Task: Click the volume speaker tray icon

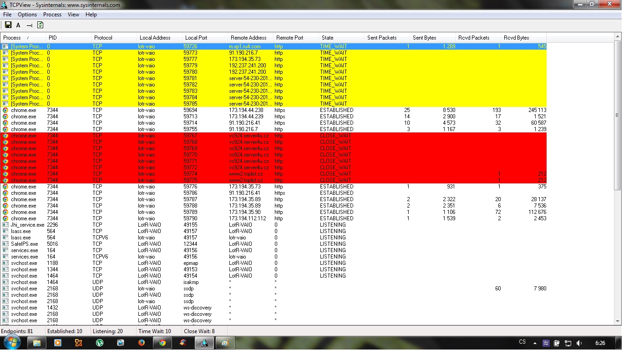Action: point(578,343)
